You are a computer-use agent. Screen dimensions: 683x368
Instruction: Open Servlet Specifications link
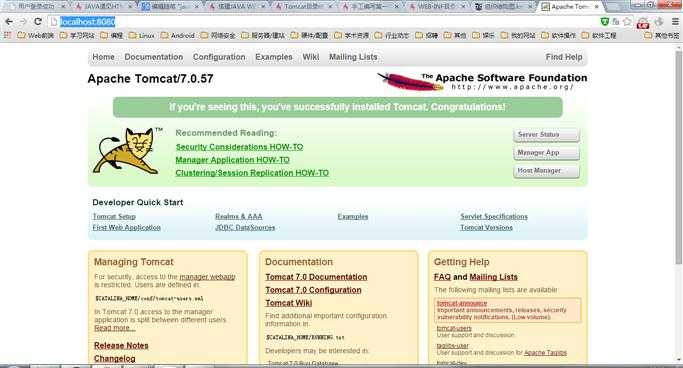point(494,216)
